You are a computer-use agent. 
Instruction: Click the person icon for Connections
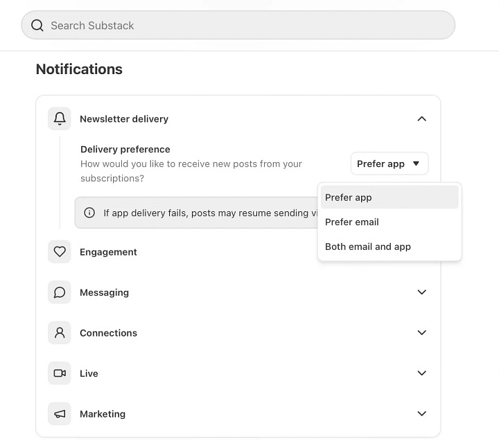click(x=60, y=332)
